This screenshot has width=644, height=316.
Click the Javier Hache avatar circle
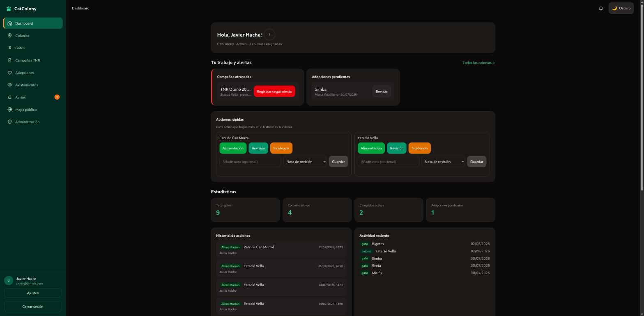[x=9, y=281]
